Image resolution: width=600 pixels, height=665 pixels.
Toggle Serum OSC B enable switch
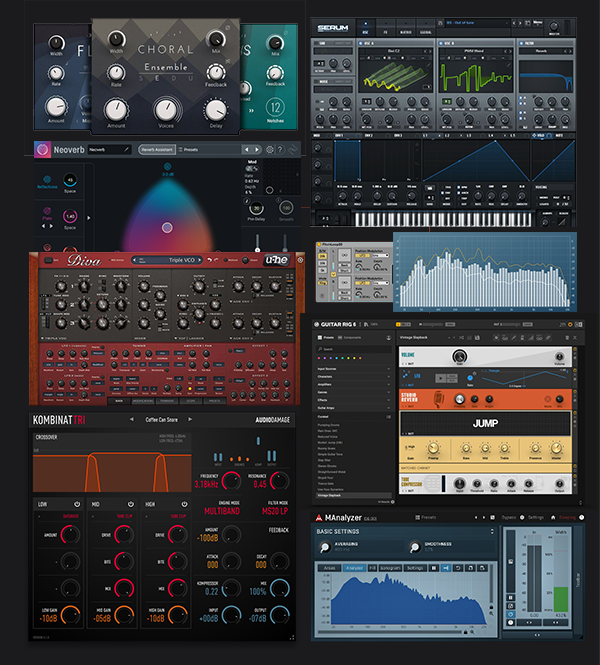441,43
